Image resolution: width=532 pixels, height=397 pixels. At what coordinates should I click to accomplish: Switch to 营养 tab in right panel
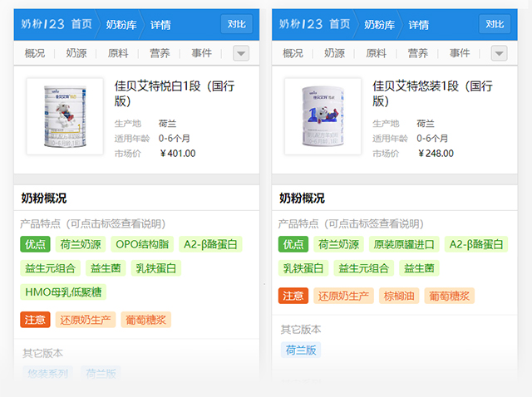point(417,53)
